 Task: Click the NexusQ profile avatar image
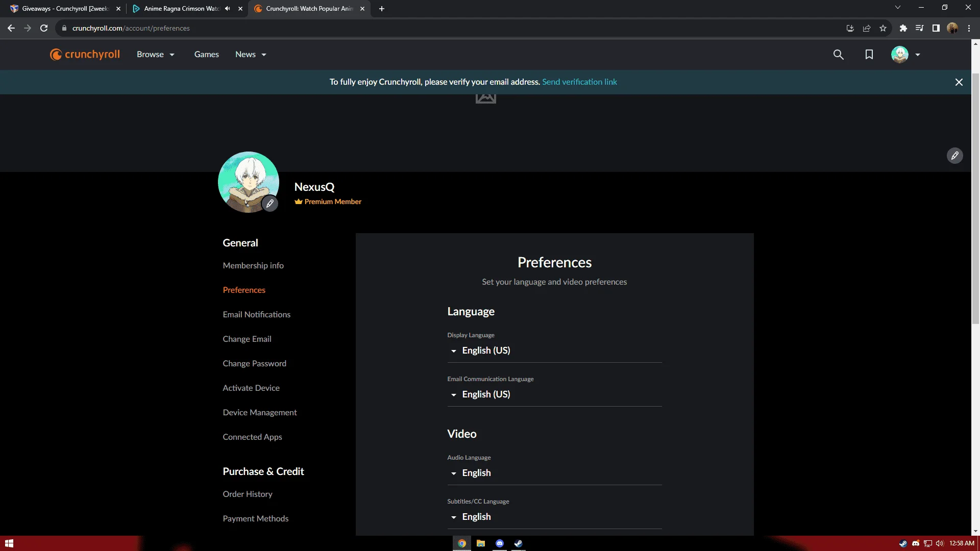coord(249,182)
